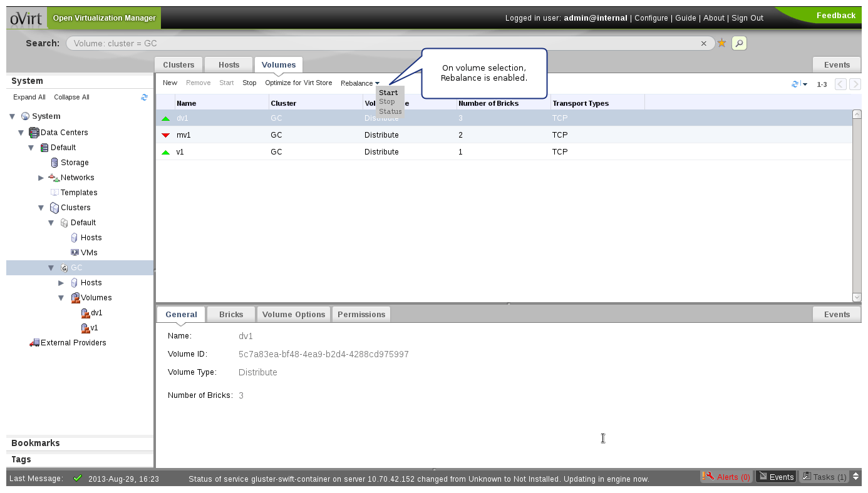This screenshot has height=493, width=868.
Task: Select the dv1 volume icon in the tree
Action: click(85, 313)
